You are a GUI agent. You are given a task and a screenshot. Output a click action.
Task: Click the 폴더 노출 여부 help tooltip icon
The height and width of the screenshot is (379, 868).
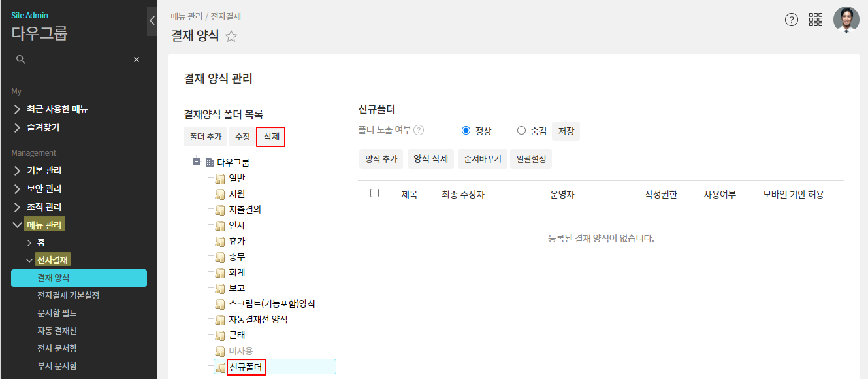click(x=419, y=130)
